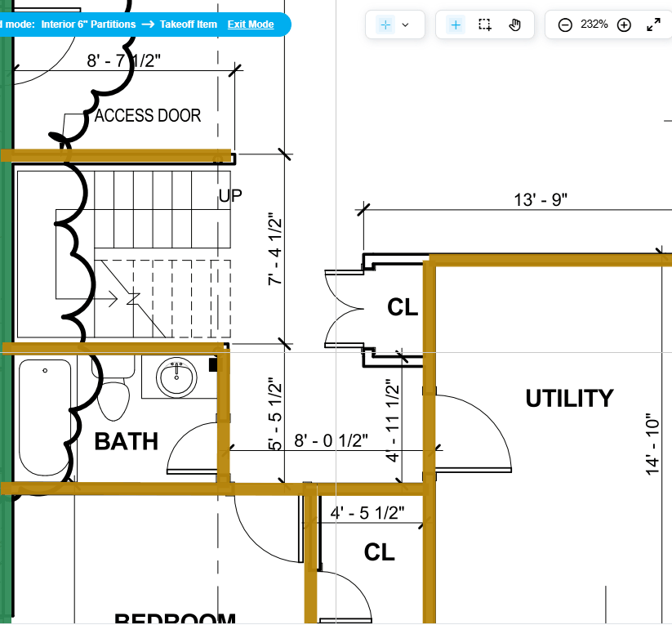Screen dimensions: 672x625
Task: Click the bathroom sink symbol
Action: [x=176, y=377]
